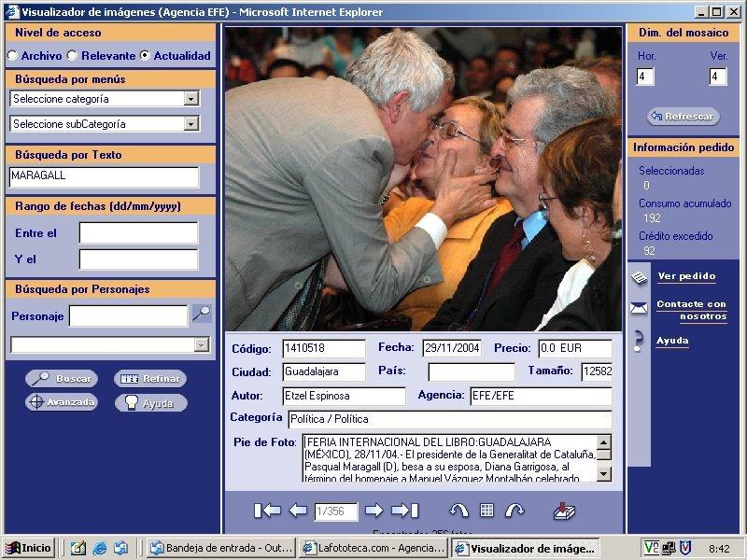Select Archivo access level
The height and width of the screenshot is (560, 747).
pyautogui.click(x=12, y=56)
